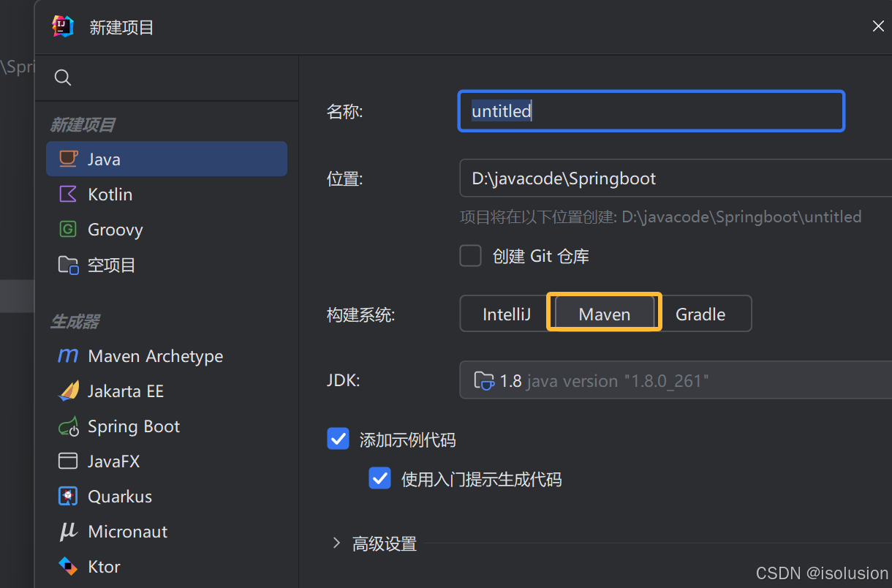The height and width of the screenshot is (588, 892).
Task: Click the search magnifier icon
Action: [x=63, y=78]
